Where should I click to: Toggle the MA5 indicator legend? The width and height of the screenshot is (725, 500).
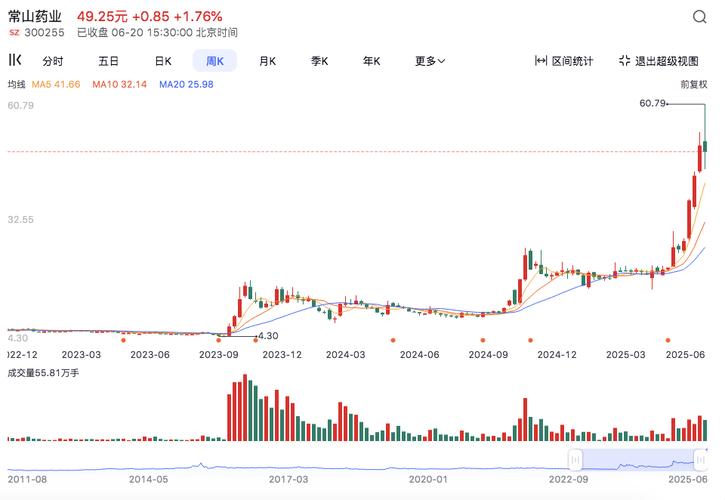click(x=55, y=85)
